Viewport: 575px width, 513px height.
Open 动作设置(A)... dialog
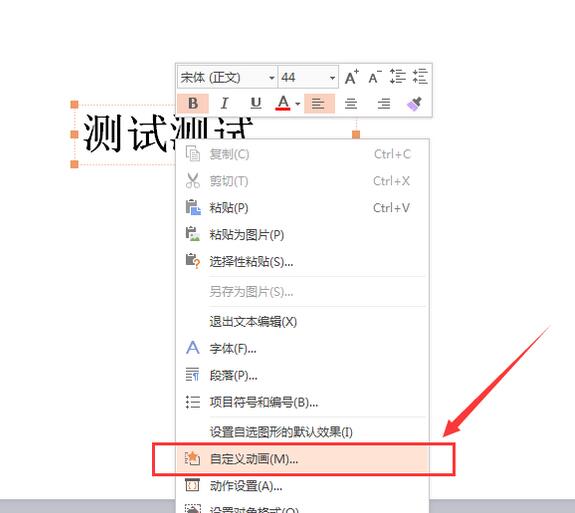tap(303, 486)
